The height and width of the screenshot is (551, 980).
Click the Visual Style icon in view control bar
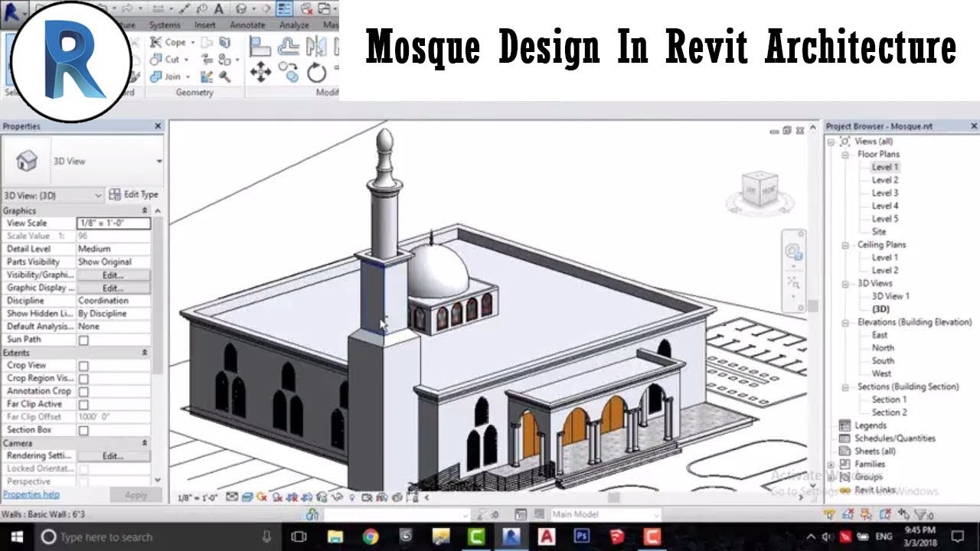point(247,496)
